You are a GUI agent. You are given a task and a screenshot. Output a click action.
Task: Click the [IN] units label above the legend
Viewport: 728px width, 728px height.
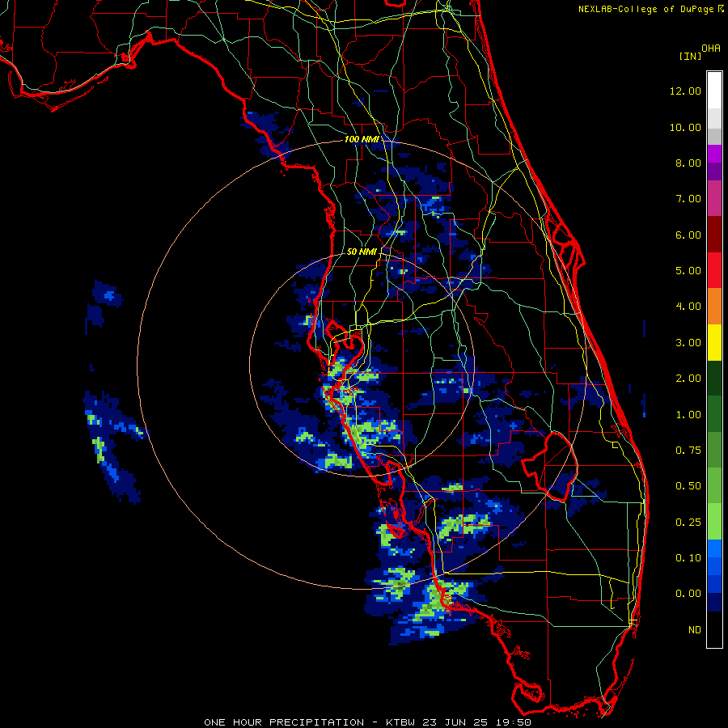(x=690, y=56)
